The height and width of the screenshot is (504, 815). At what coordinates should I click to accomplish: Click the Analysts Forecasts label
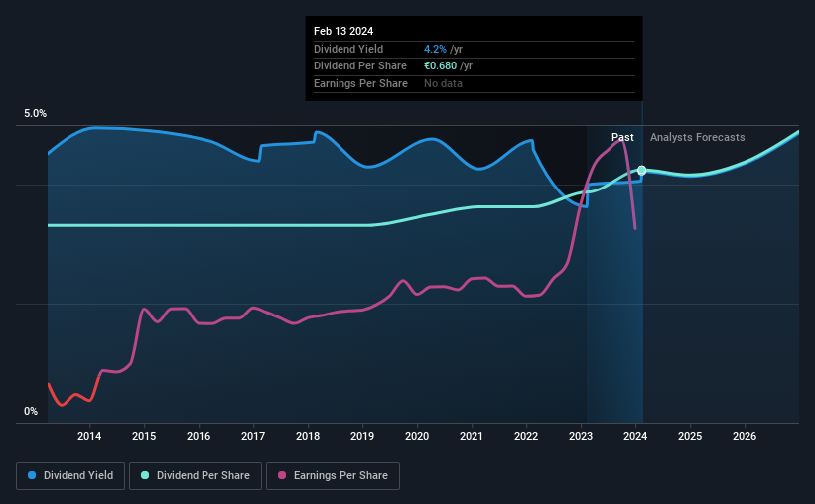[x=698, y=137]
